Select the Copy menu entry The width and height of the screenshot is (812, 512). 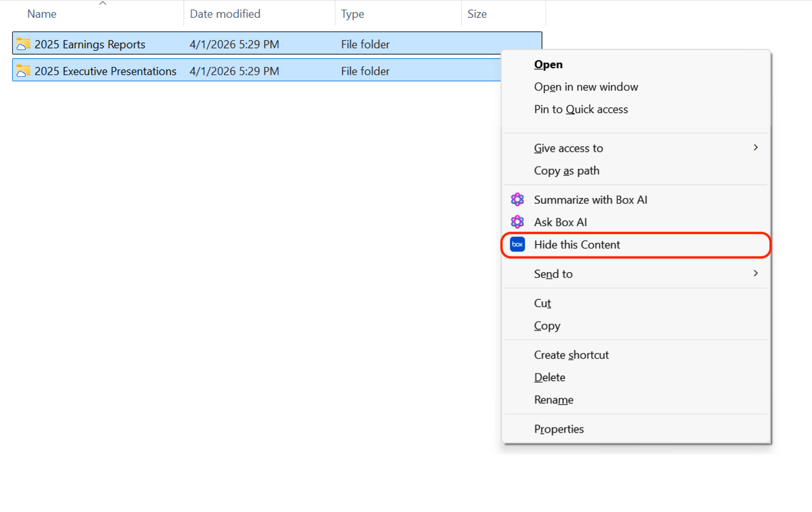point(547,326)
